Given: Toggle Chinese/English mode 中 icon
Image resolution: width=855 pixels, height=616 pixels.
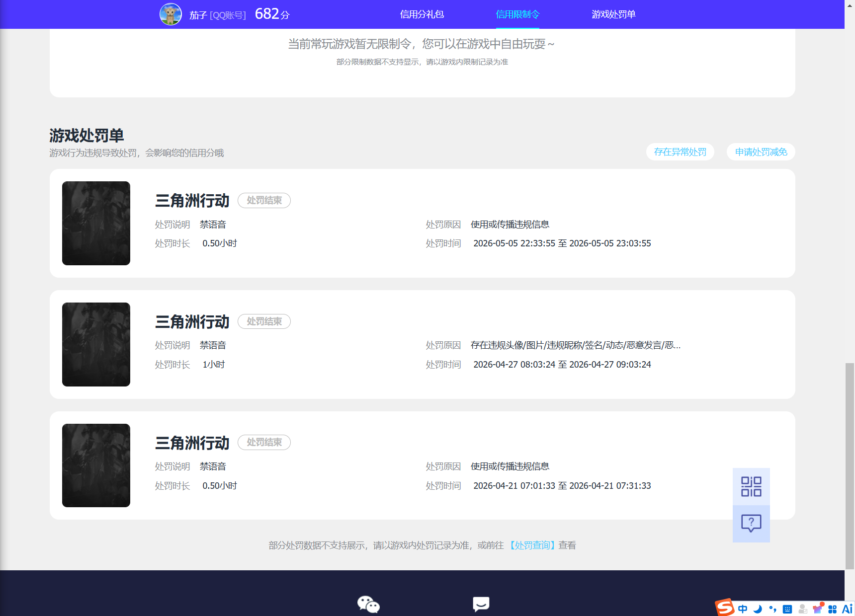Looking at the screenshot, I should coord(743,609).
